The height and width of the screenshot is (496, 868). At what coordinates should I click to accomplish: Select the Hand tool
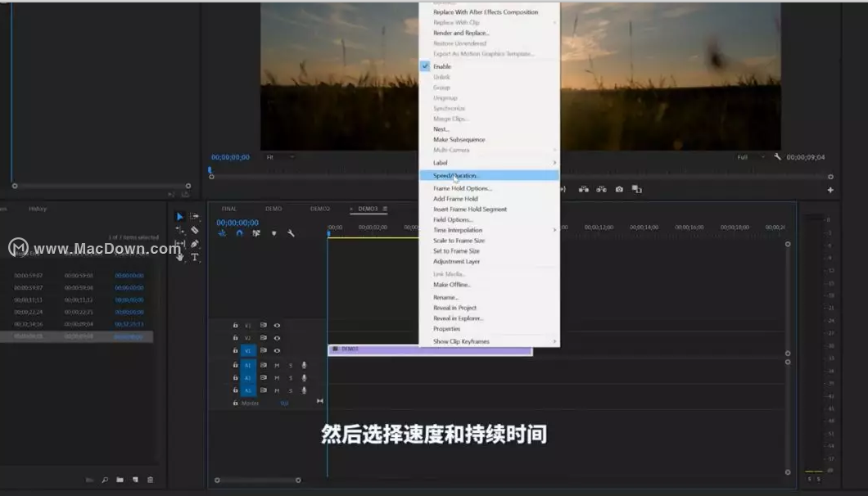179,257
